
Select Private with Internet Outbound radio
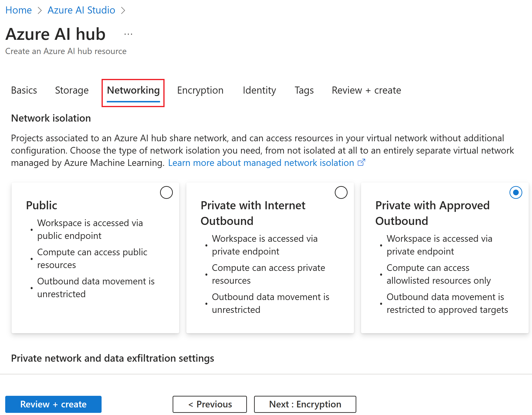(341, 193)
